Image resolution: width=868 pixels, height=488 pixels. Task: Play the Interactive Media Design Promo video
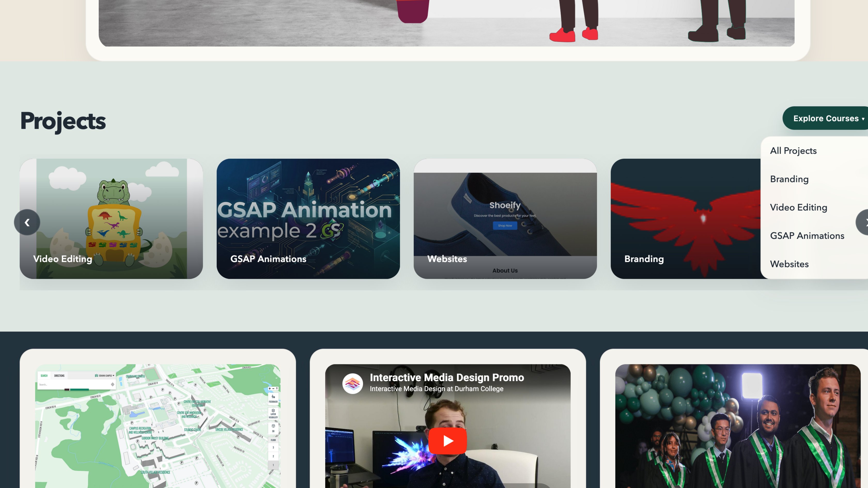coord(447,441)
